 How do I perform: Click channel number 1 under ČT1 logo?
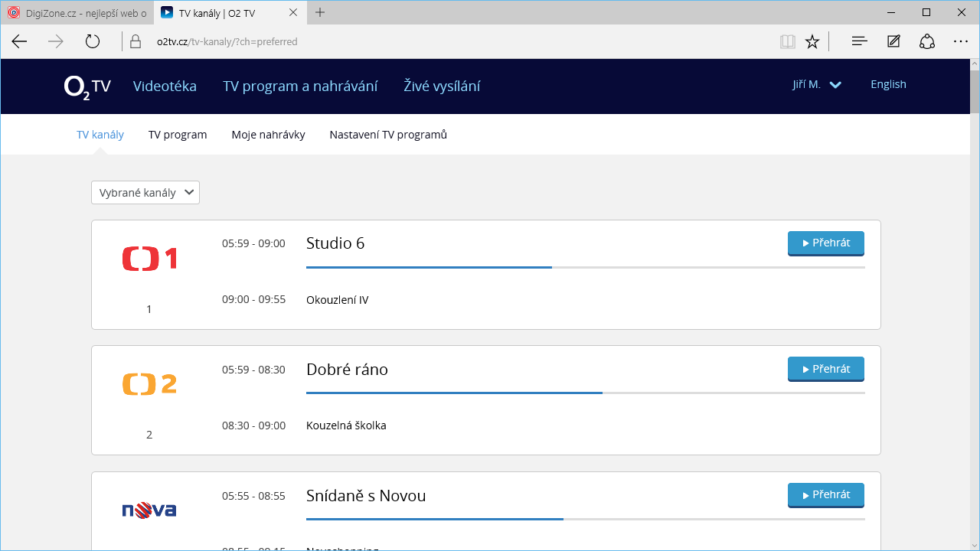pos(149,309)
